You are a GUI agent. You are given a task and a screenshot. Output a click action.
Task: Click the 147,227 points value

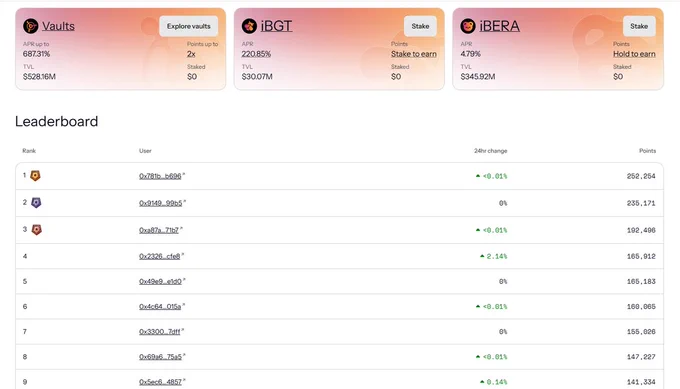coord(641,356)
